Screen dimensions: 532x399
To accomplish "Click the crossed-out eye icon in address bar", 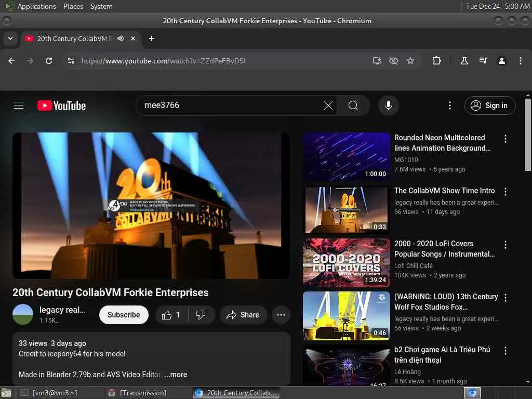I will tap(394, 61).
